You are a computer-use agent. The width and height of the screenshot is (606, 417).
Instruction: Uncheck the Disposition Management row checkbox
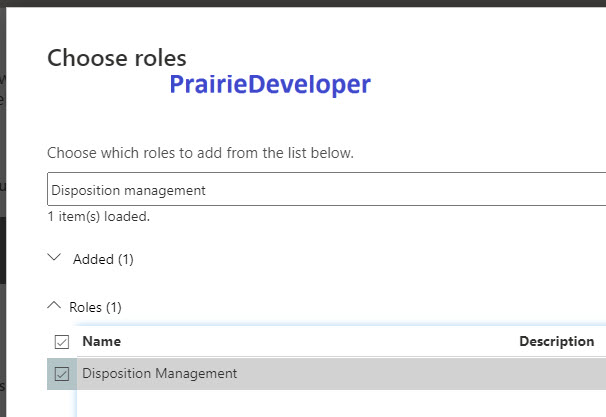(62, 374)
